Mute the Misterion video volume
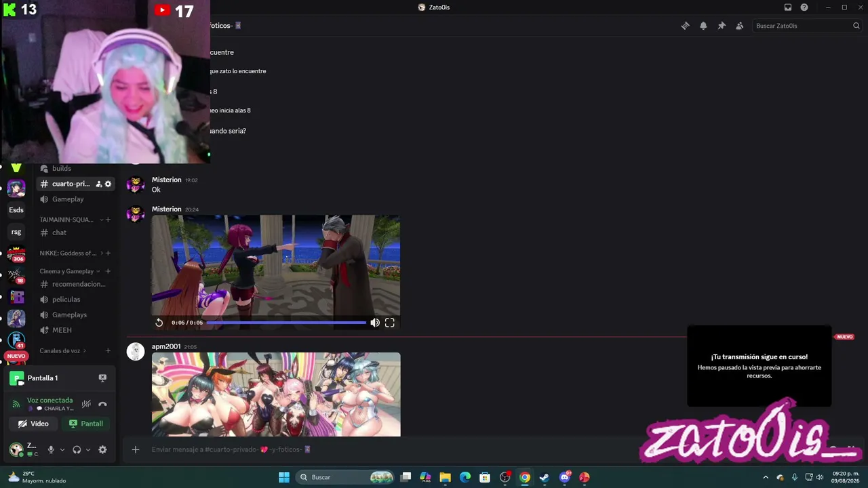This screenshot has width=868, height=488. [375, 323]
